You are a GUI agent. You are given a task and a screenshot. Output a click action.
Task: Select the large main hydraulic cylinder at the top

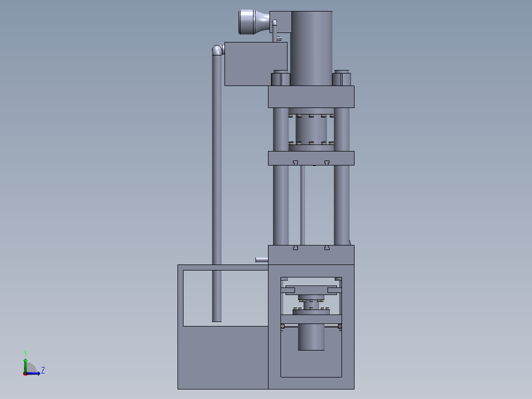(x=311, y=48)
